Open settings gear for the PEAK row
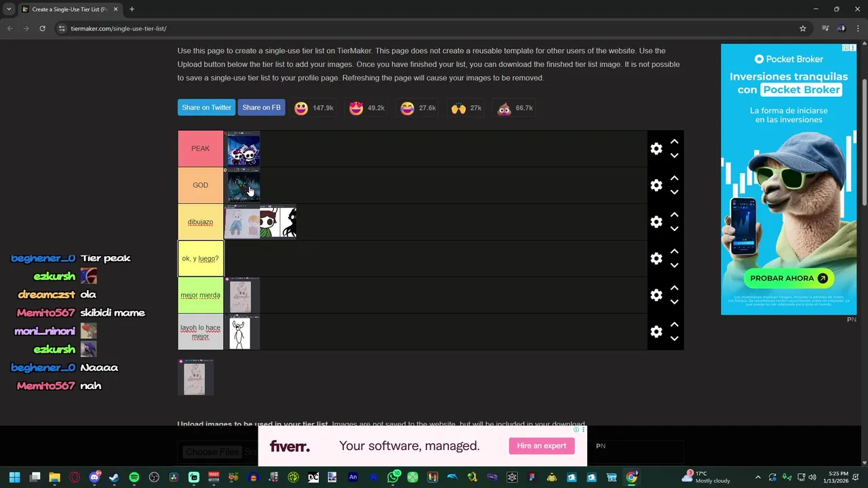868x488 pixels. click(x=656, y=149)
